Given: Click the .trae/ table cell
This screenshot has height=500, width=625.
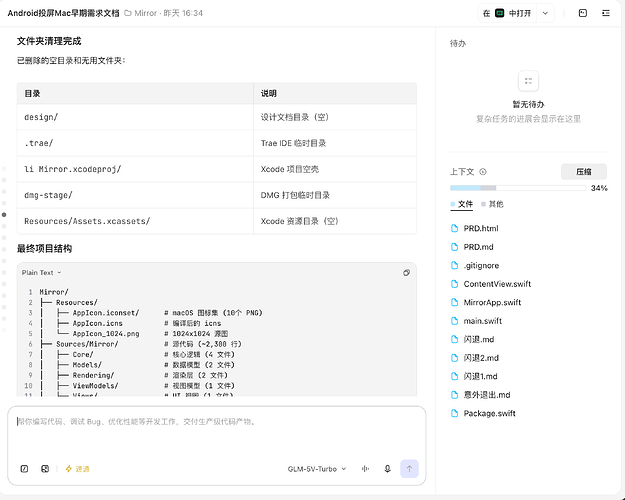Looking at the screenshot, I should [135, 143].
